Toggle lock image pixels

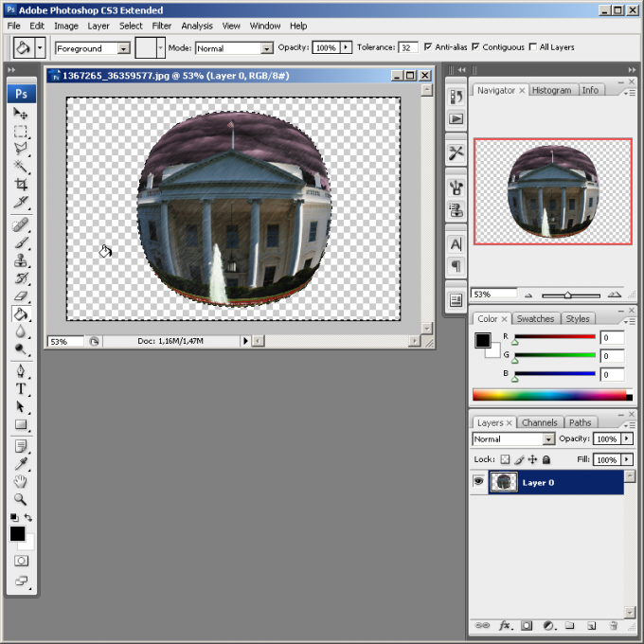(x=519, y=459)
